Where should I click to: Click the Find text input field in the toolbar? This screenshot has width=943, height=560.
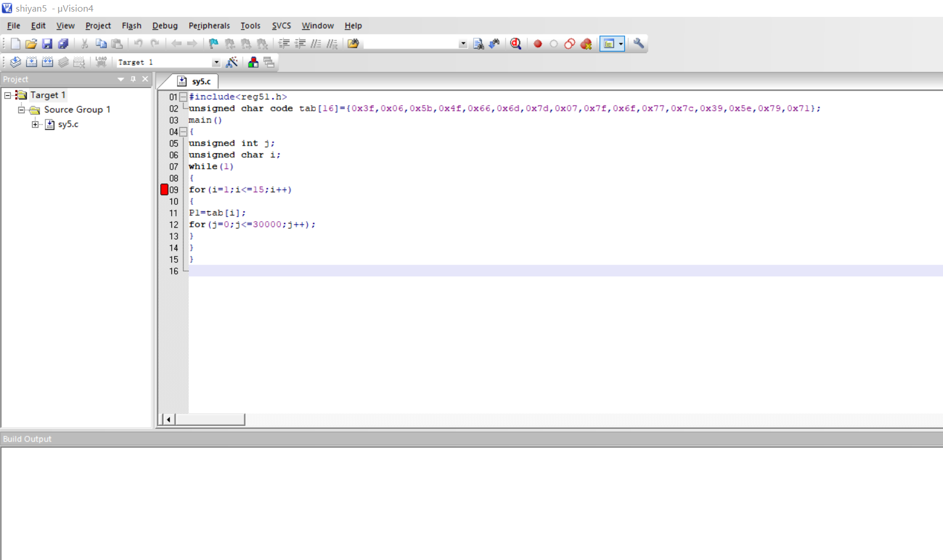411,44
